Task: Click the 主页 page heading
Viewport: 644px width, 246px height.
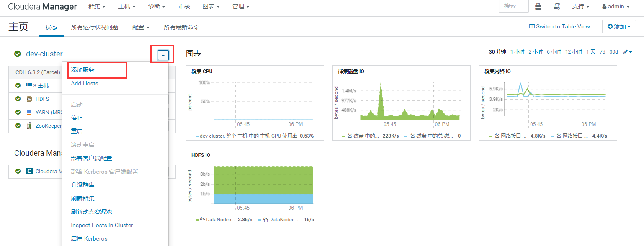Action: (18, 26)
